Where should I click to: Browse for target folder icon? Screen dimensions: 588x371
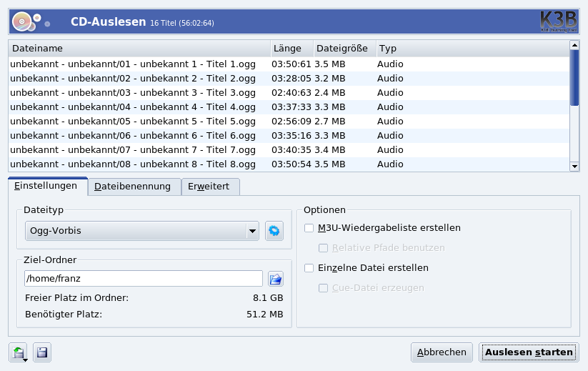[276, 279]
